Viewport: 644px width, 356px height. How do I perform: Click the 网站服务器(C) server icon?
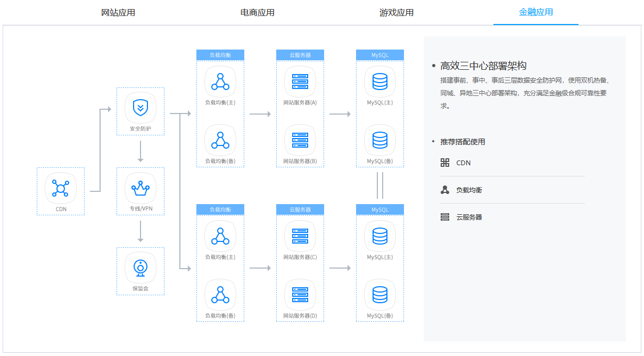(x=300, y=236)
